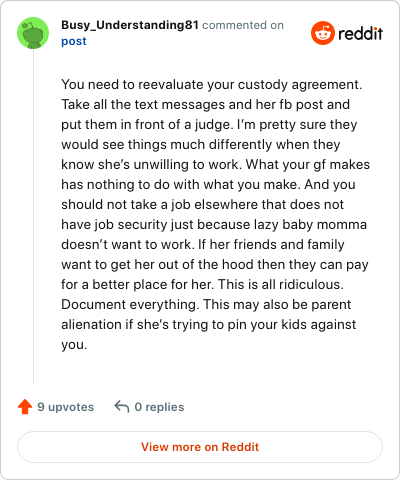Click the green Snoo avatar of the commenter

tap(33, 33)
